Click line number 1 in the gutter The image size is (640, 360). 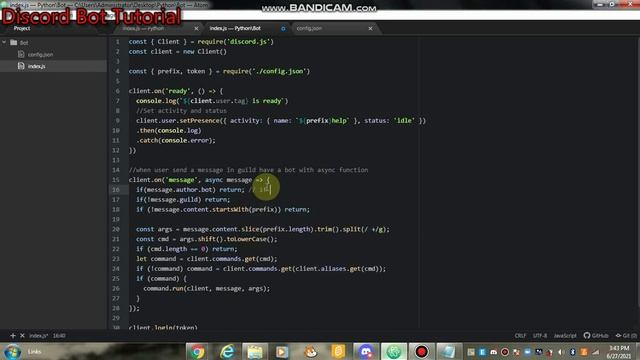(117, 42)
